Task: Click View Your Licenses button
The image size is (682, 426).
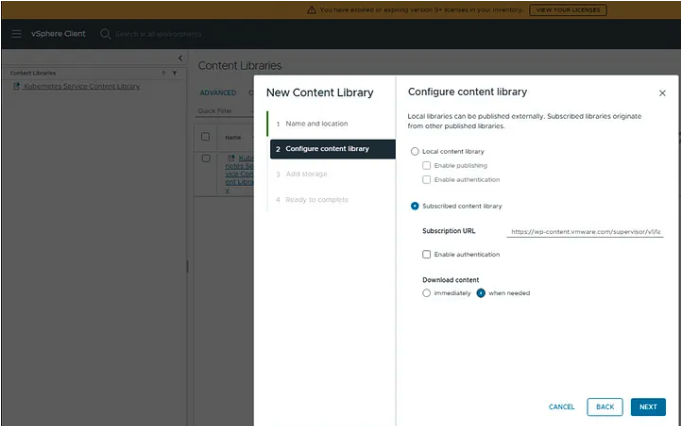Action: pyautogui.click(x=567, y=9)
